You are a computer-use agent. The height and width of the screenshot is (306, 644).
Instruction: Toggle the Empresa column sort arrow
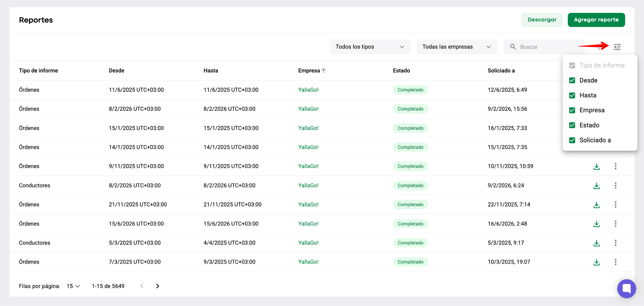point(324,71)
